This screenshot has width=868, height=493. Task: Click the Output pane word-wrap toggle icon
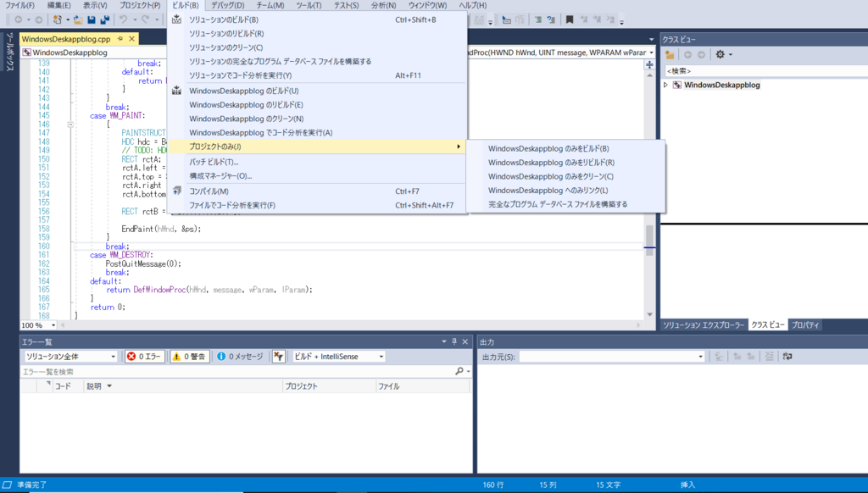[x=787, y=357]
